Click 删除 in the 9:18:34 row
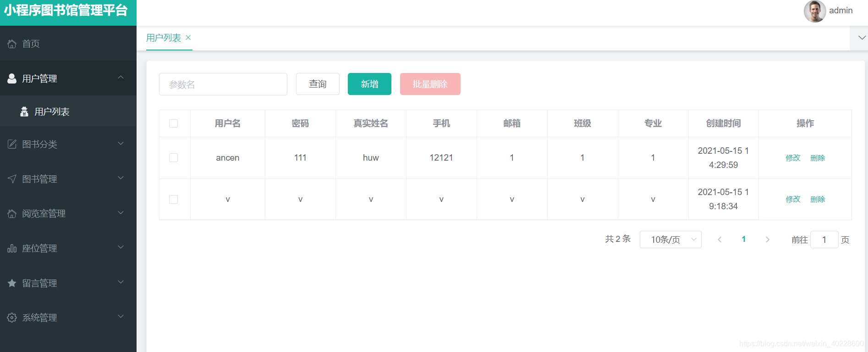The image size is (868, 352). click(818, 199)
